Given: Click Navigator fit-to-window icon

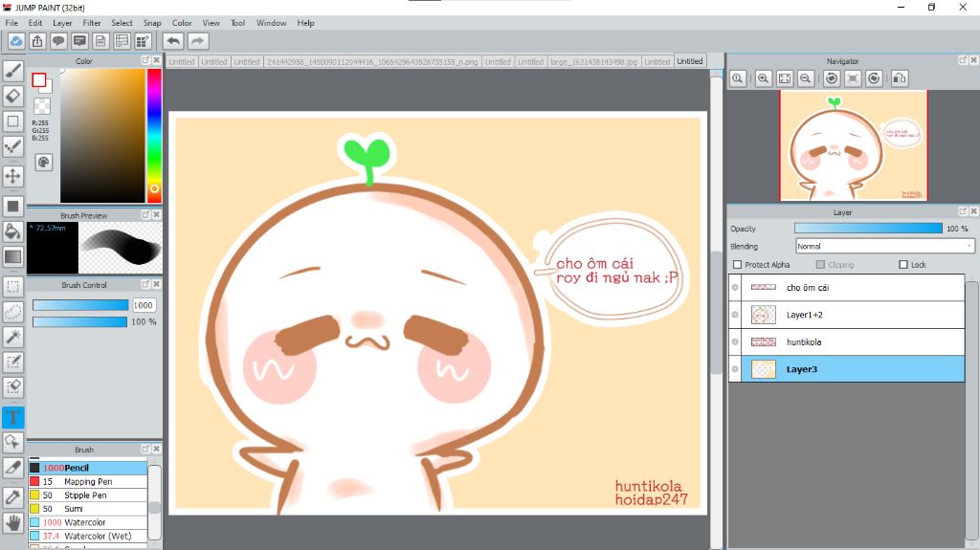Looking at the screenshot, I should pos(785,78).
